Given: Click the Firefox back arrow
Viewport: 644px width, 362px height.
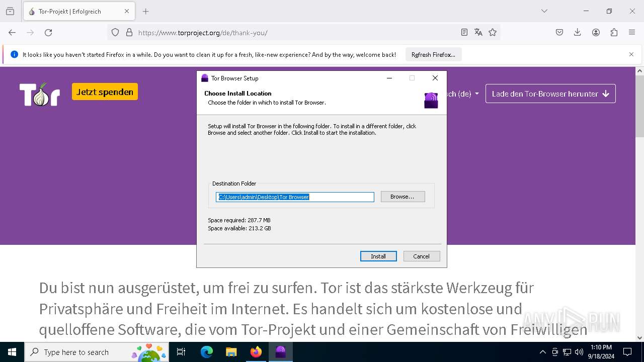Looking at the screenshot, I should point(12,33).
